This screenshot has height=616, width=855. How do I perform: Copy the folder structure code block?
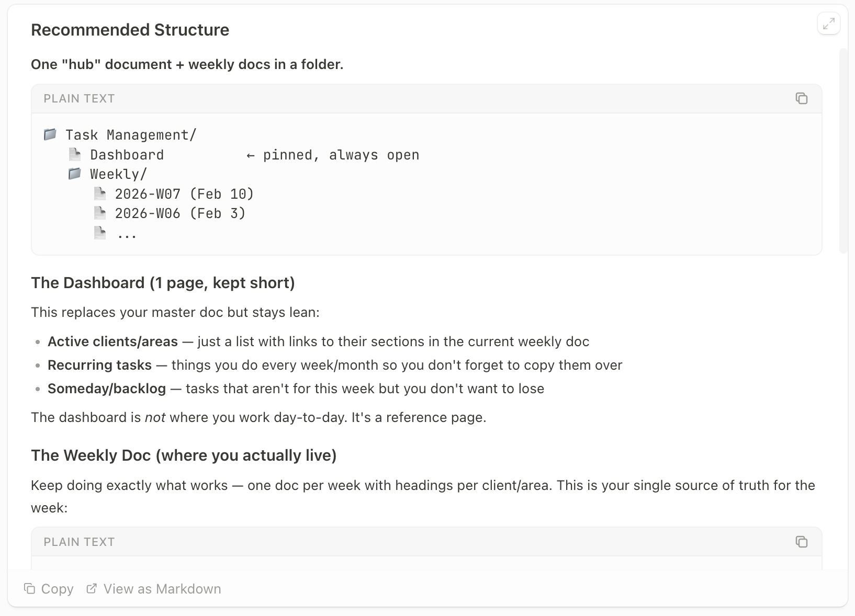[801, 98]
